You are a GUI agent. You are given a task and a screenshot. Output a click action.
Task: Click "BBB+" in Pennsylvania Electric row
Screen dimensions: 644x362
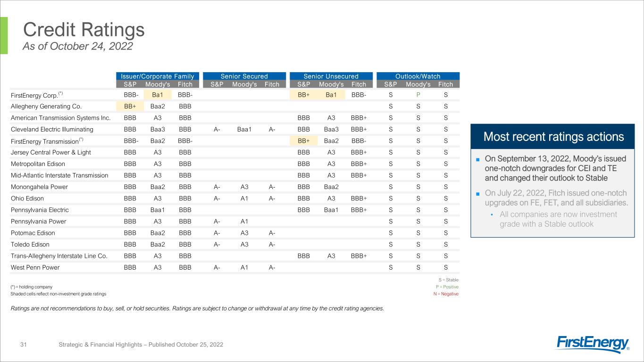point(359,210)
